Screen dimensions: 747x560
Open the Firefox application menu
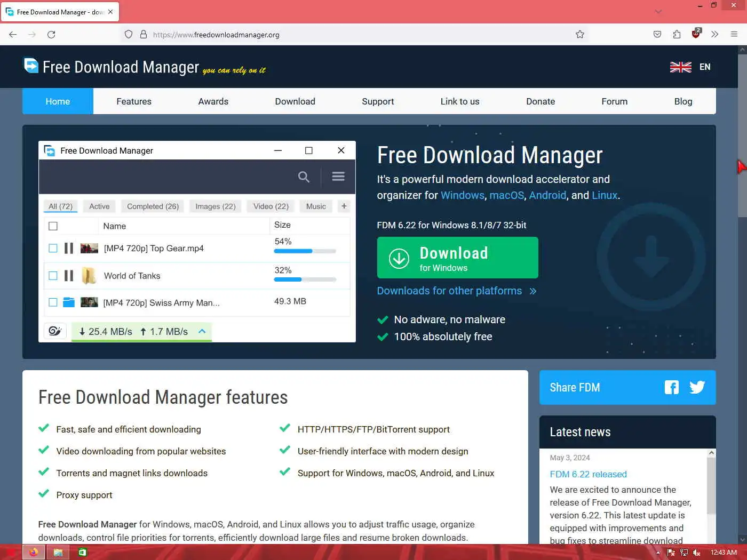(734, 34)
